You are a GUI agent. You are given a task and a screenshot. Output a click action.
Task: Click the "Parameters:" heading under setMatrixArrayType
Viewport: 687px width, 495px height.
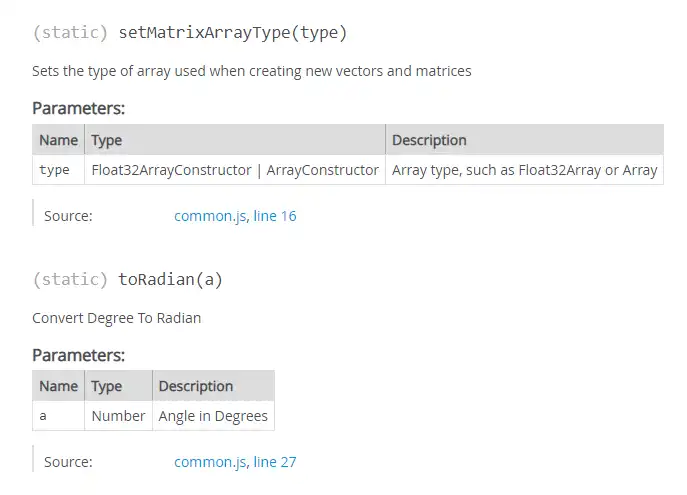pyautogui.click(x=79, y=108)
